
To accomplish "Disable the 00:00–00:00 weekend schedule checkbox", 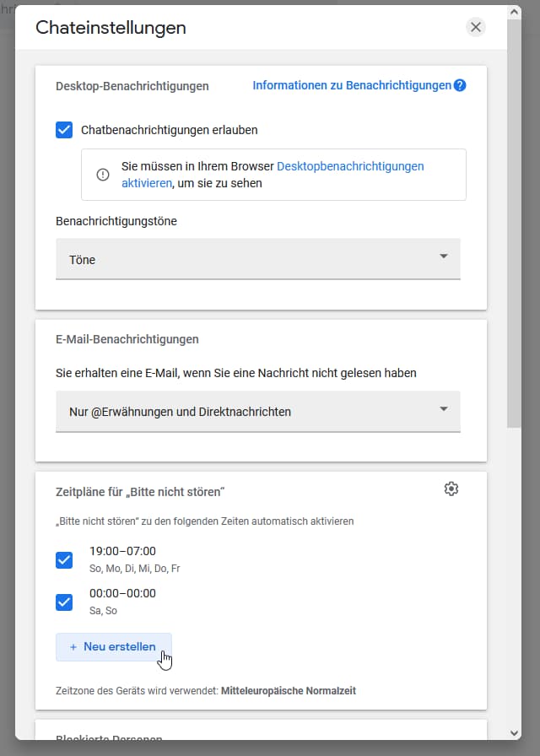I will pos(64,602).
